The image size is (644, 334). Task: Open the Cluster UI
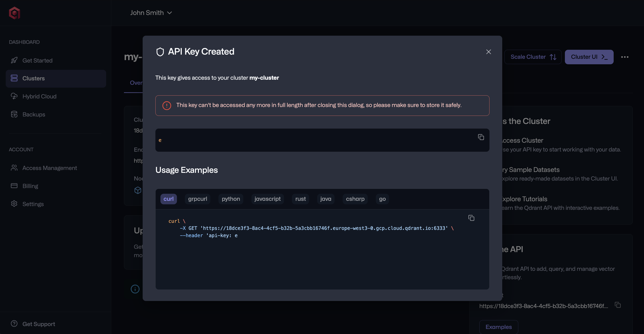(589, 57)
